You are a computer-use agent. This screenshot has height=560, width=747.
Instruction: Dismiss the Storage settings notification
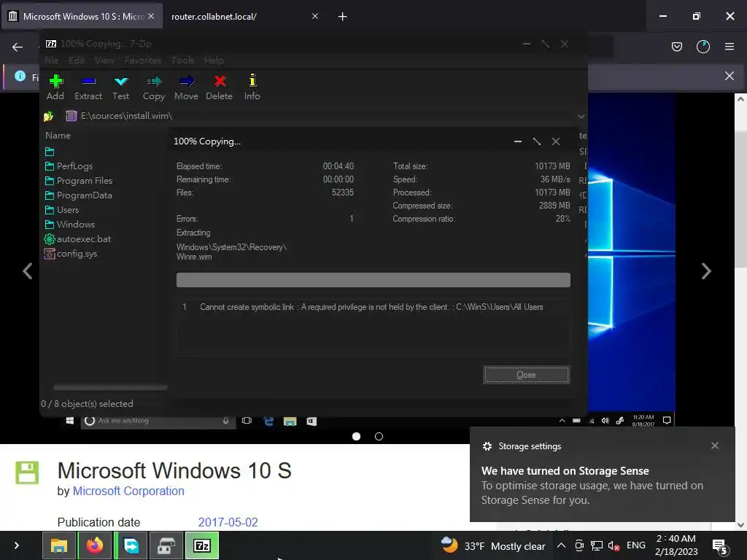715,446
